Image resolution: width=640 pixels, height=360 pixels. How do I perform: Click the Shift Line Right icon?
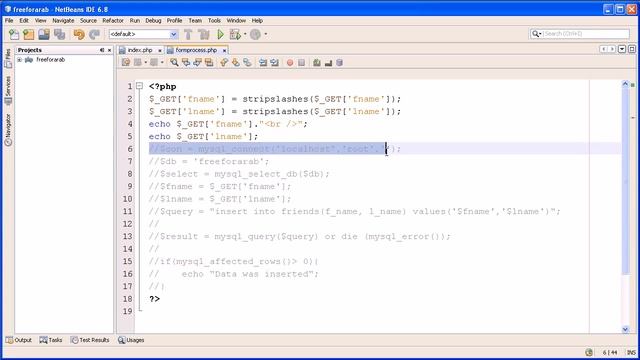(x=274, y=62)
